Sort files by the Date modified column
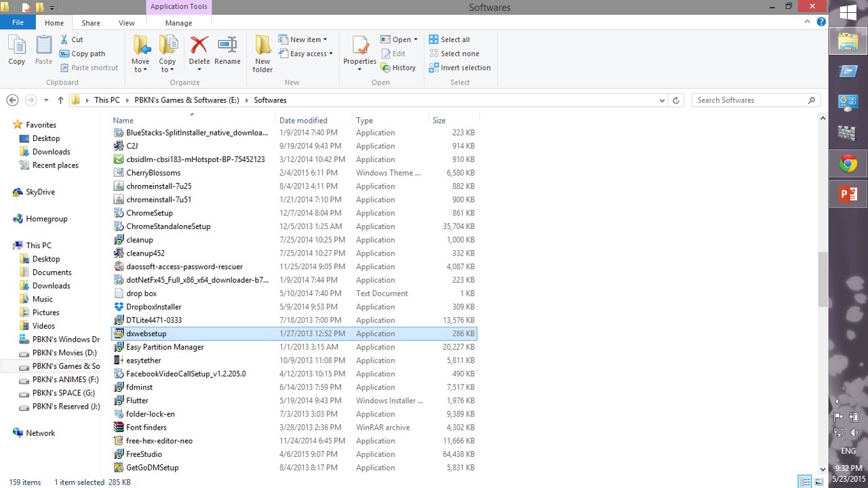The height and width of the screenshot is (488, 868). [x=303, y=121]
